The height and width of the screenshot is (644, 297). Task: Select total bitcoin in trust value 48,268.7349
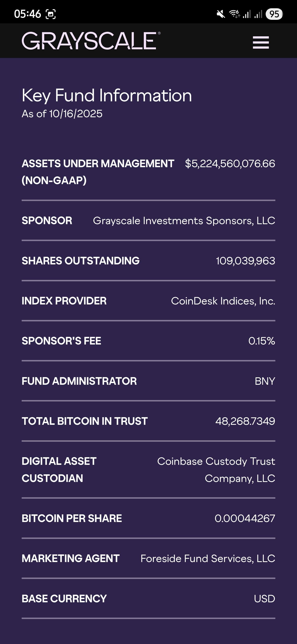click(245, 421)
